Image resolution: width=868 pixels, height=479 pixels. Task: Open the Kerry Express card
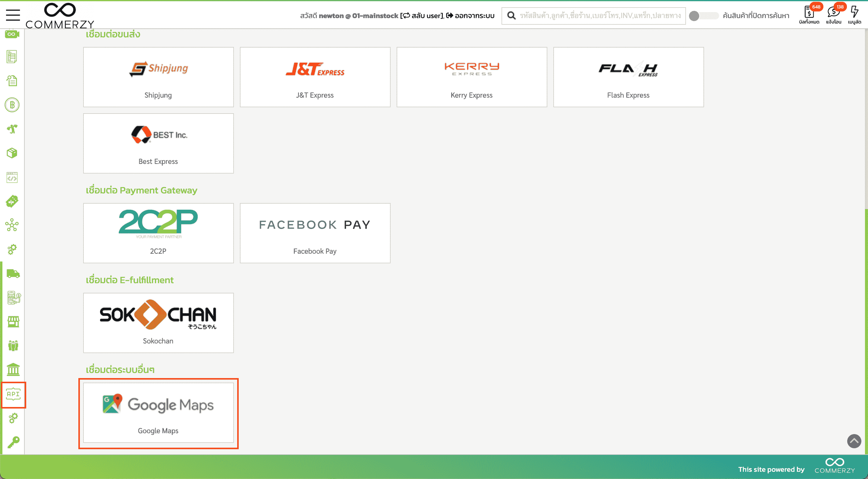[472, 77]
